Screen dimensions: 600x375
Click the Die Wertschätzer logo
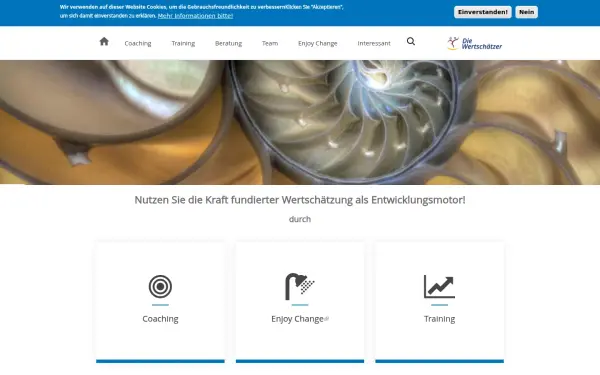coord(474,43)
